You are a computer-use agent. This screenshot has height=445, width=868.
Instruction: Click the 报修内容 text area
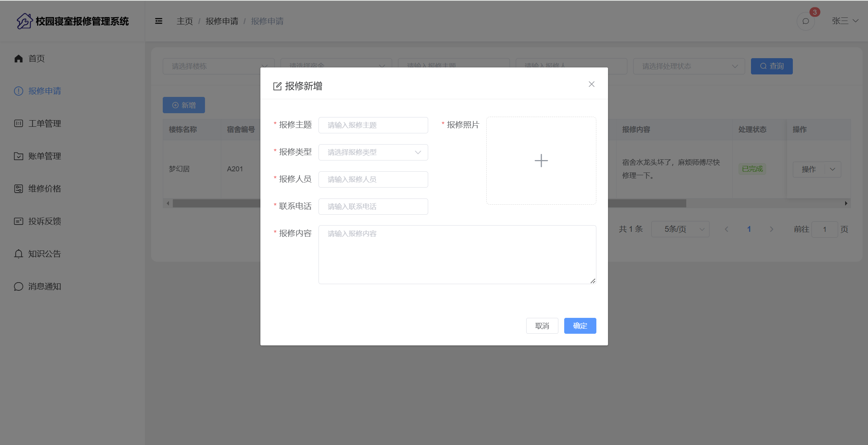coord(457,254)
